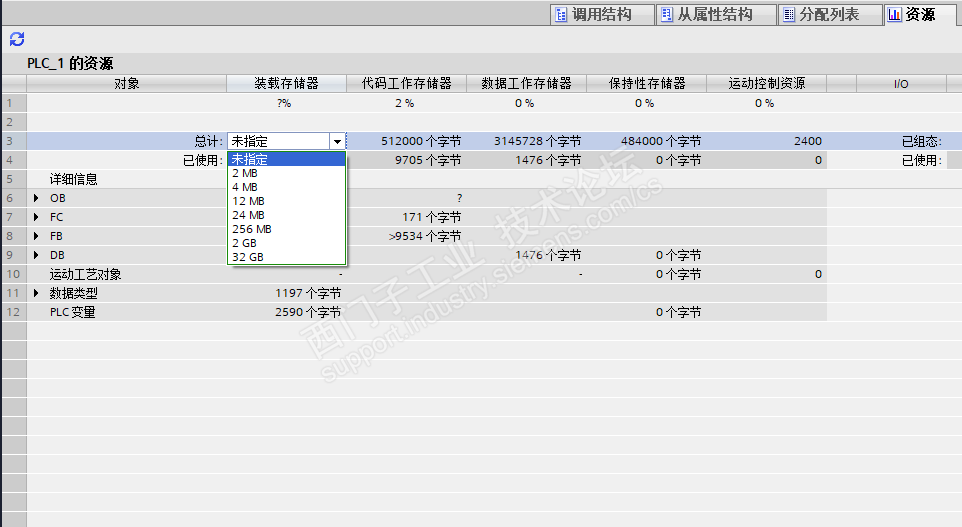The height and width of the screenshot is (527, 962).
Task: Expand the OB row
Action: click(36, 198)
